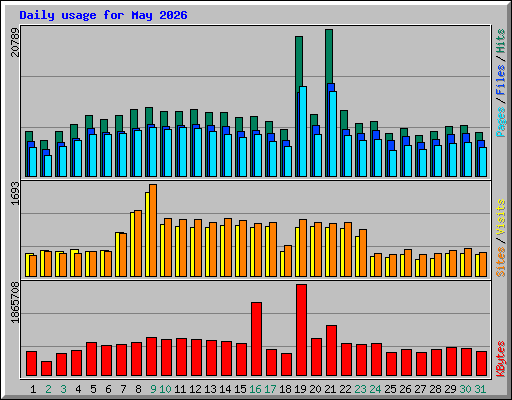Select day 30 on the date axis
This screenshot has height=400, width=512.
pos(465,389)
